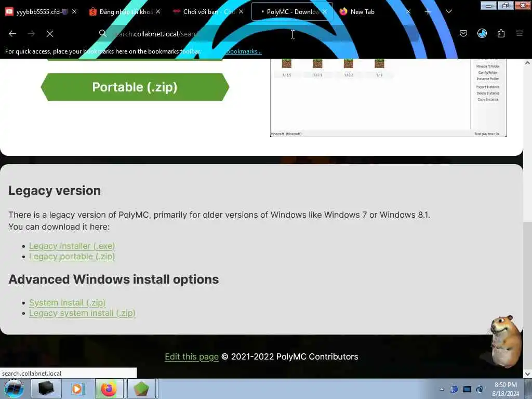Image resolution: width=532 pixels, height=399 pixels.
Task: Open System Install (.zip) link
Action: click(x=67, y=303)
